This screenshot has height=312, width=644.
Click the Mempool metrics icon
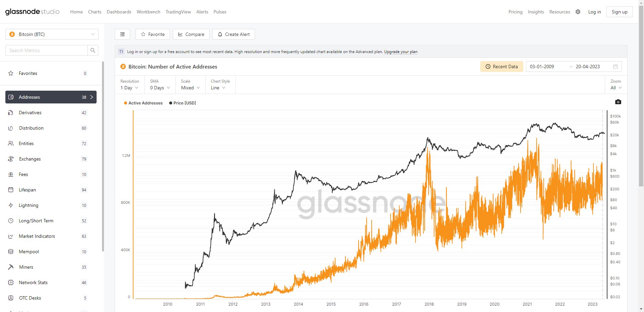[10, 252]
